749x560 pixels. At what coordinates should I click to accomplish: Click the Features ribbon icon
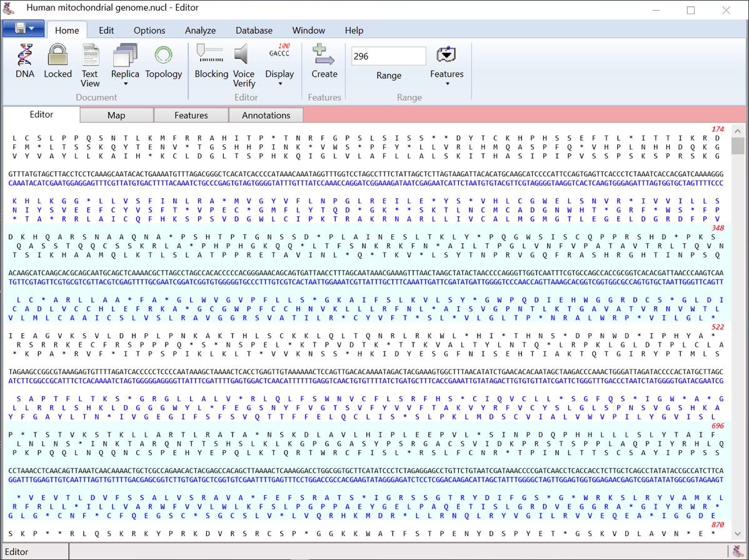click(x=446, y=56)
